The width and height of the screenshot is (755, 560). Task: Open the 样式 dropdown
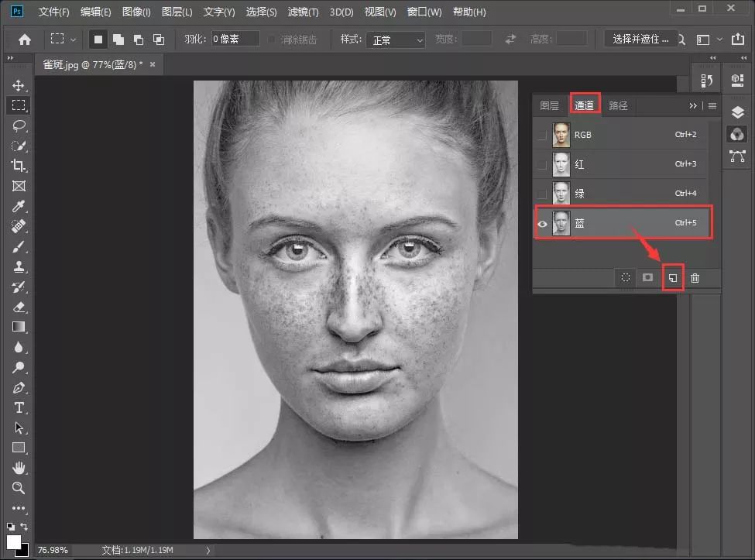click(396, 40)
